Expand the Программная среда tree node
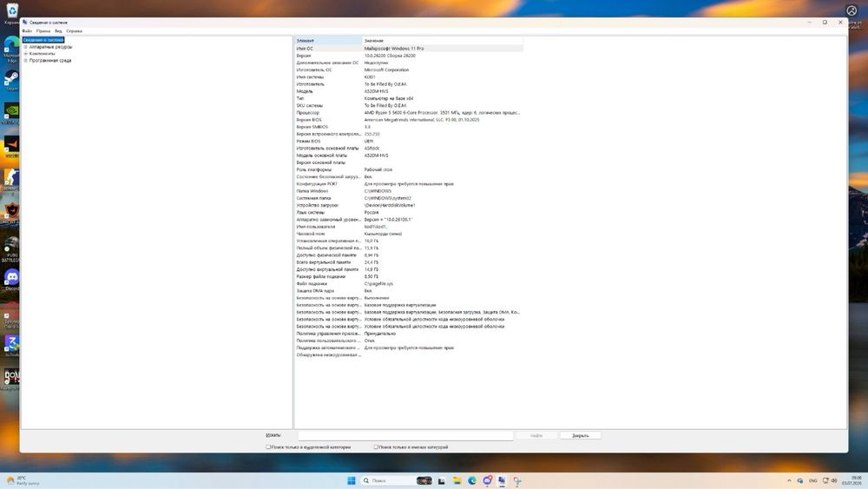The width and height of the screenshot is (868, 489). (25, 60)
